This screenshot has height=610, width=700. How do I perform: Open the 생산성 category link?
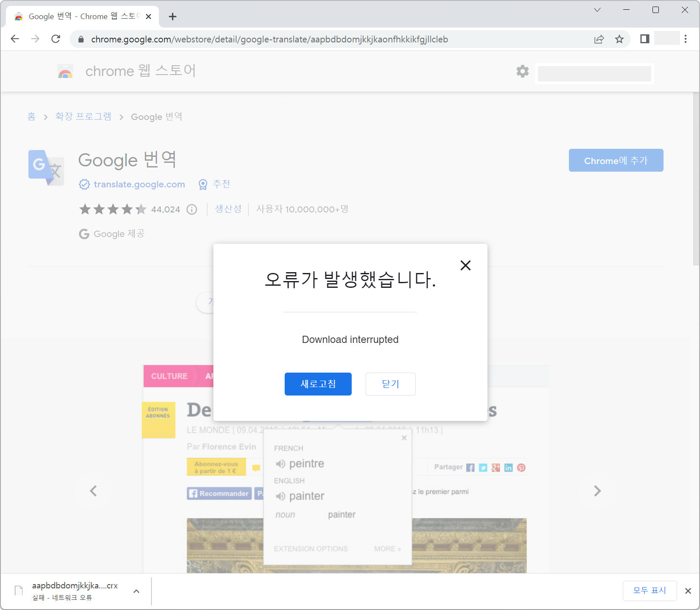(x=228, y=209)
